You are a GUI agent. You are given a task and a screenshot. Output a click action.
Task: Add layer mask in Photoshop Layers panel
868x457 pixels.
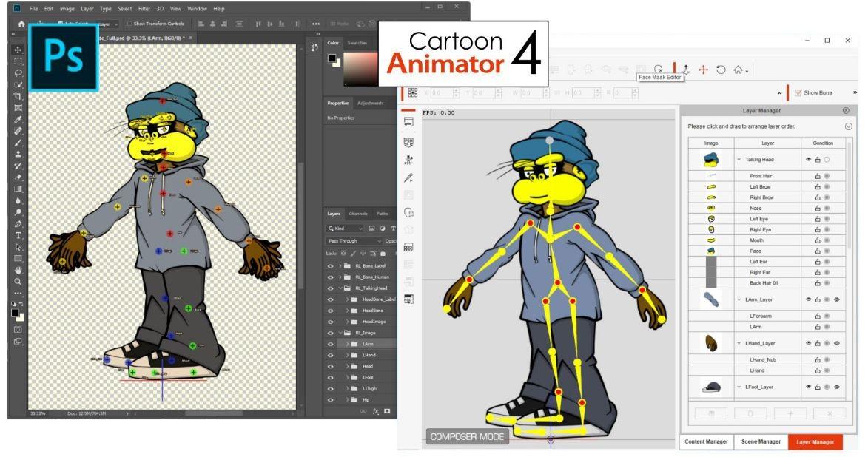(387, 411)
